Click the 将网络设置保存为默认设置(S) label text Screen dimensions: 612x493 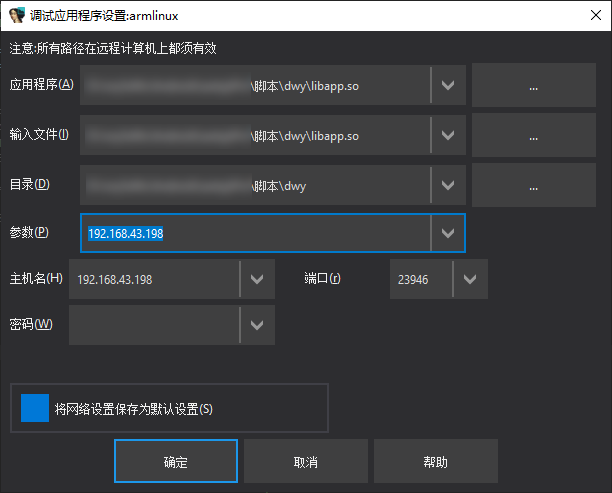click(133, 409)
